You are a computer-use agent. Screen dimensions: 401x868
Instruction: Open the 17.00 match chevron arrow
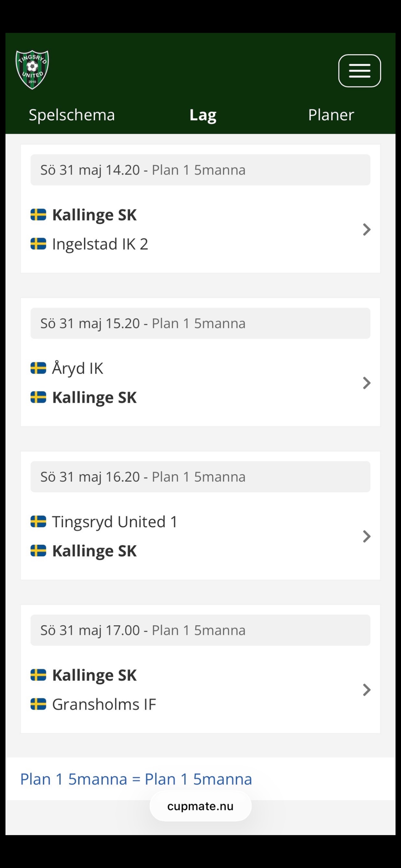coord(367,690)
